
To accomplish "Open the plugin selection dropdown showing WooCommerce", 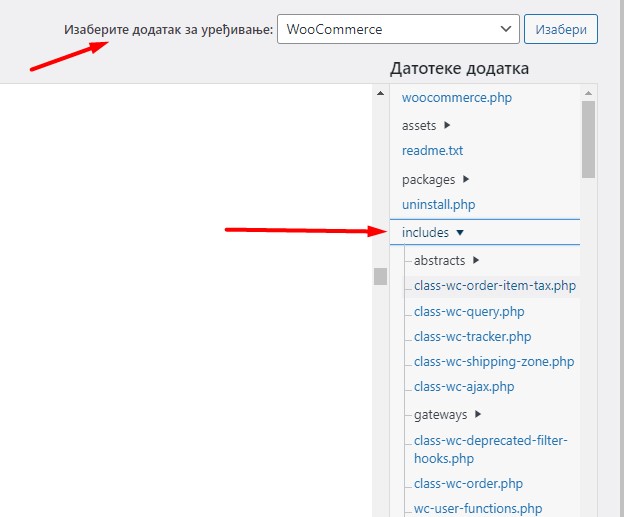I will pos(397,29).
